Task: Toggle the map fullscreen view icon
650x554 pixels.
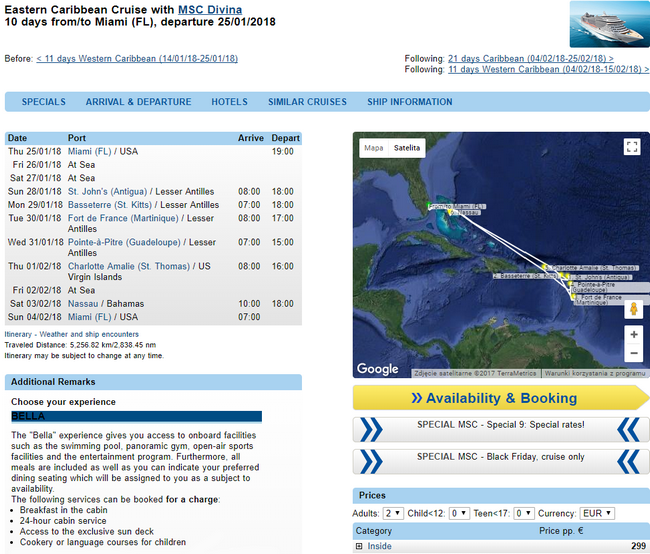Action: [x=632, y=147]
